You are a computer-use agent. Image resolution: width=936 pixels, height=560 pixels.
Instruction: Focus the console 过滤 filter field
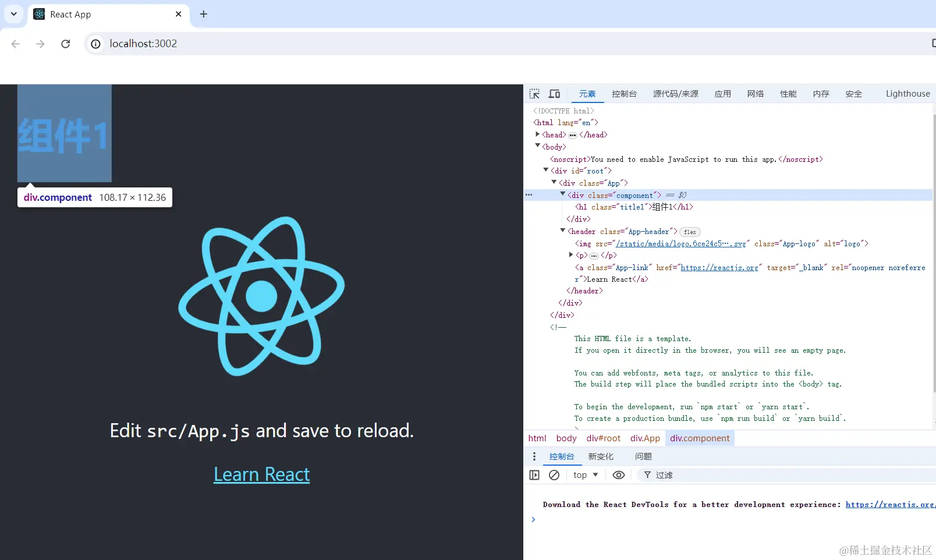(786, 475)
